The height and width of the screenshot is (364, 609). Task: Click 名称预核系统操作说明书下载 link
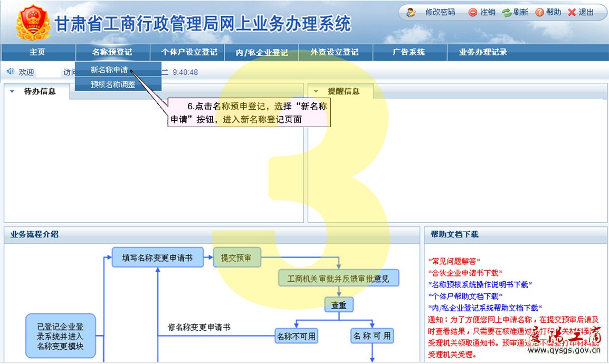480,284
